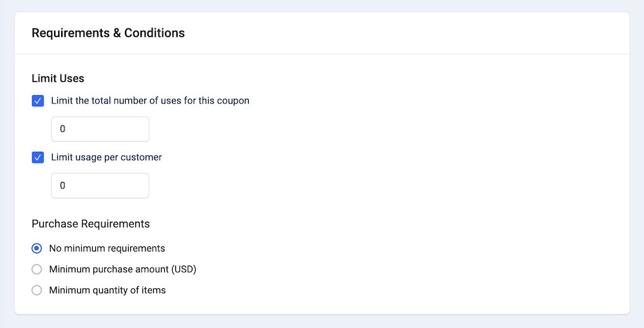Click the filled blue dot of the selected radio
Image resolution: width=644 pixels, height=328 pixels.
click(37, 248)
